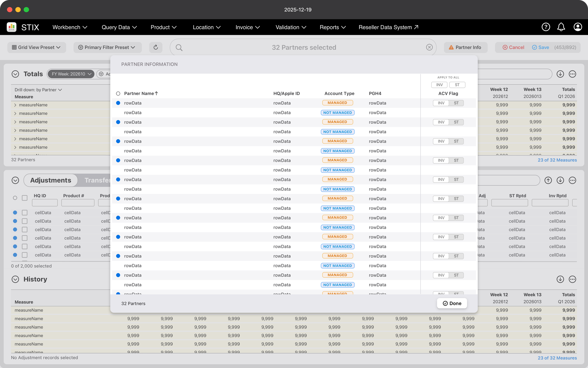Click the Done button
Image resolution: width=588 pixels, height=368 pixels.
coord(452,303)
